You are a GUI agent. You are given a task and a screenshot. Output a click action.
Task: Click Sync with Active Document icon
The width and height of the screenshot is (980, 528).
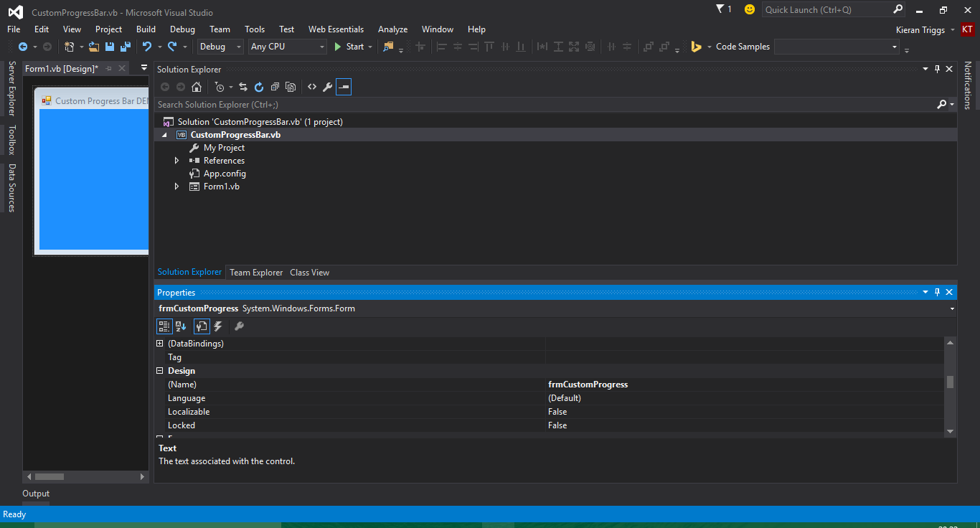[x=243, y=87]
